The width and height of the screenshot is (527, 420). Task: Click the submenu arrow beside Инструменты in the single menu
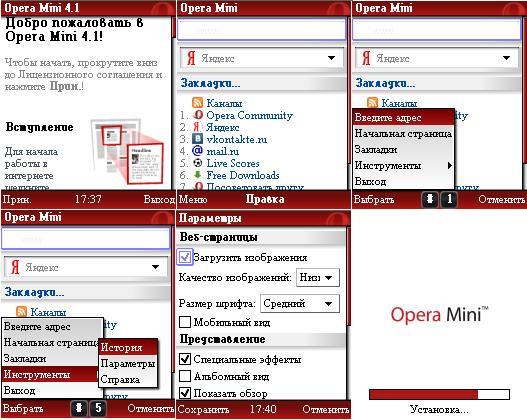449,165
